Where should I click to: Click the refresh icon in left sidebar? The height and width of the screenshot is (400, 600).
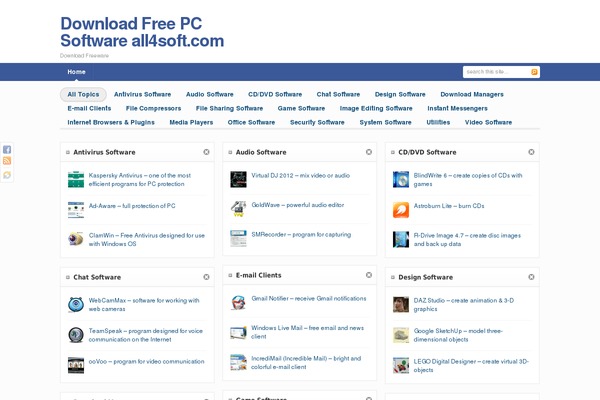[x=7, y=175]
